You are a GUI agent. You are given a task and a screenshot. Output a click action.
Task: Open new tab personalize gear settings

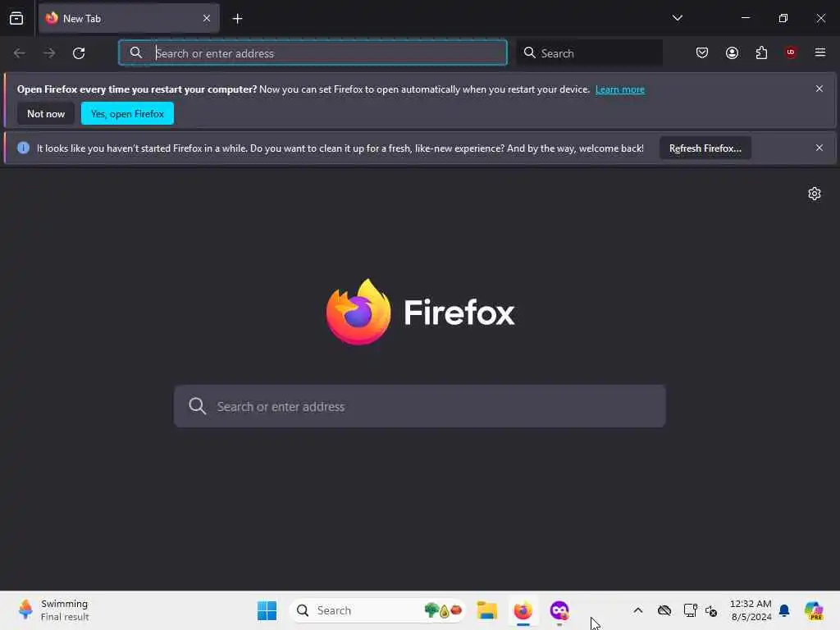[x=815, y=194]
